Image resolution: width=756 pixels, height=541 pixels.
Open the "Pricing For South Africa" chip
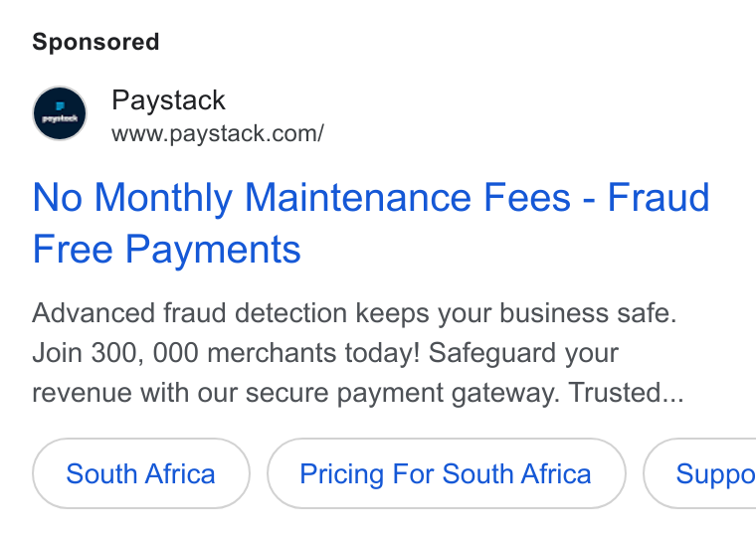(447, 473)
